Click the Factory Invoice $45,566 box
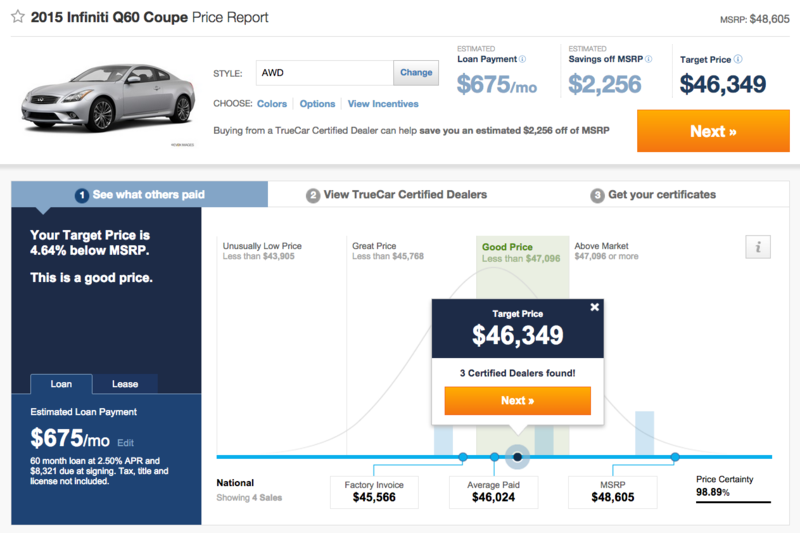Screen dimensions: 800x533 (x=374, y=492)
